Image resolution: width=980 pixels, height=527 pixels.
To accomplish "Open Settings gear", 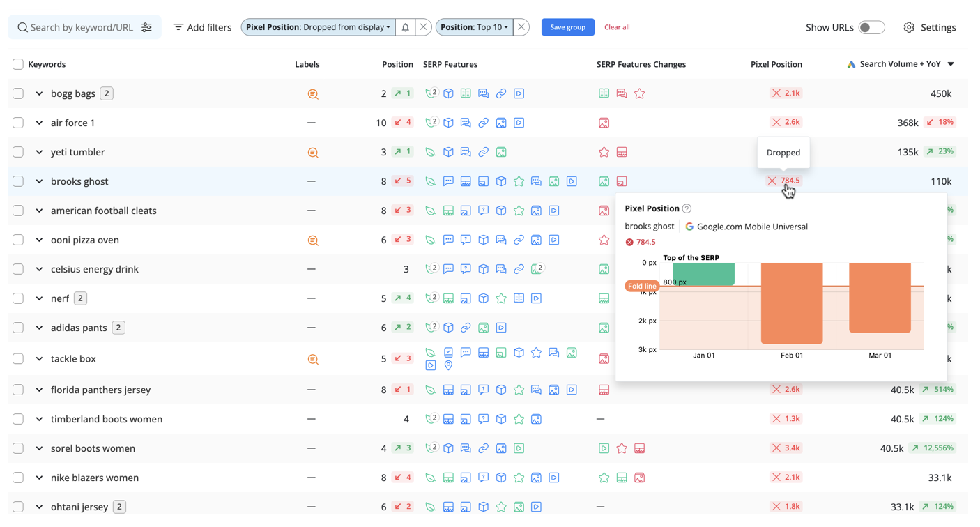I will pos(909,27).
